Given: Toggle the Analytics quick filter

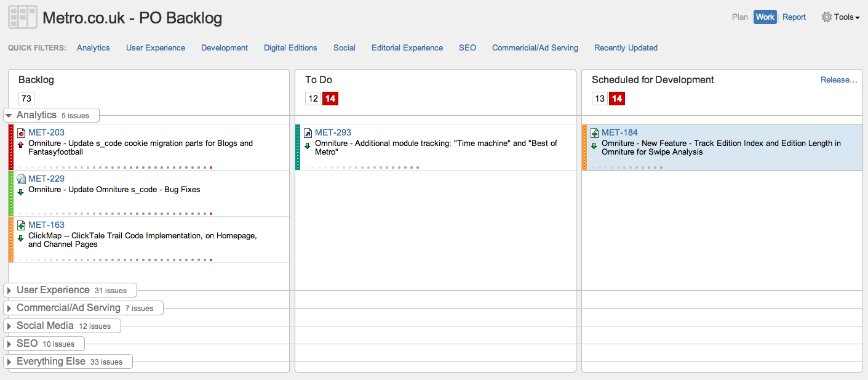Looking at the screenshot, I should [94, 48].
